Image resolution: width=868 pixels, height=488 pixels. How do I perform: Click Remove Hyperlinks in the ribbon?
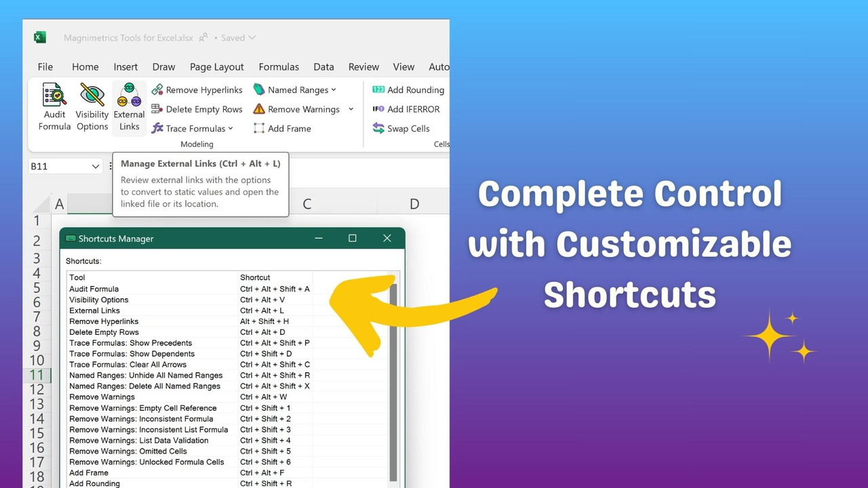(197, 90)
